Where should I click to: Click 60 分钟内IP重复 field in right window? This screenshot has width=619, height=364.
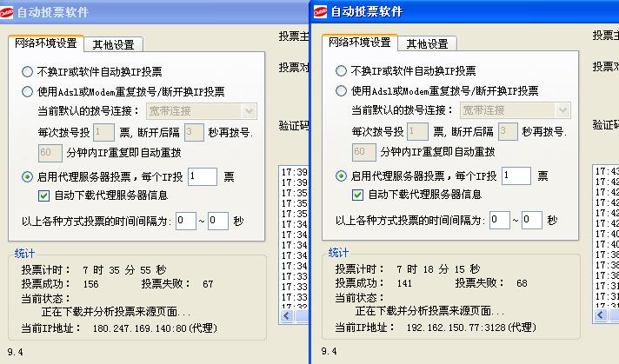364,152
